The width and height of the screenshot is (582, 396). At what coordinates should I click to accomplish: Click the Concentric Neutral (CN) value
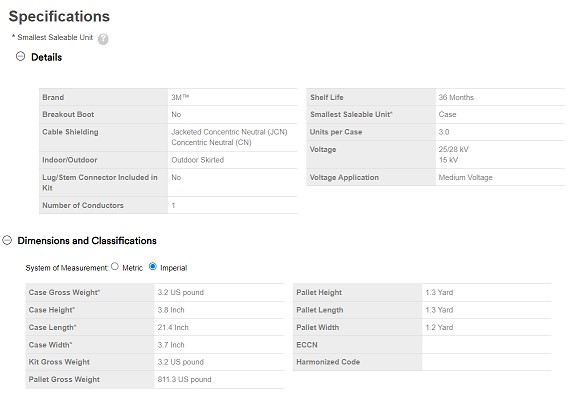(x=211, y=143)
